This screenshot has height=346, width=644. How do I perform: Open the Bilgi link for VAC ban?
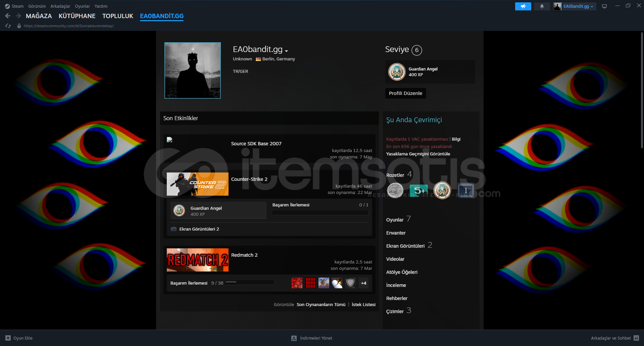click(456, 139)
